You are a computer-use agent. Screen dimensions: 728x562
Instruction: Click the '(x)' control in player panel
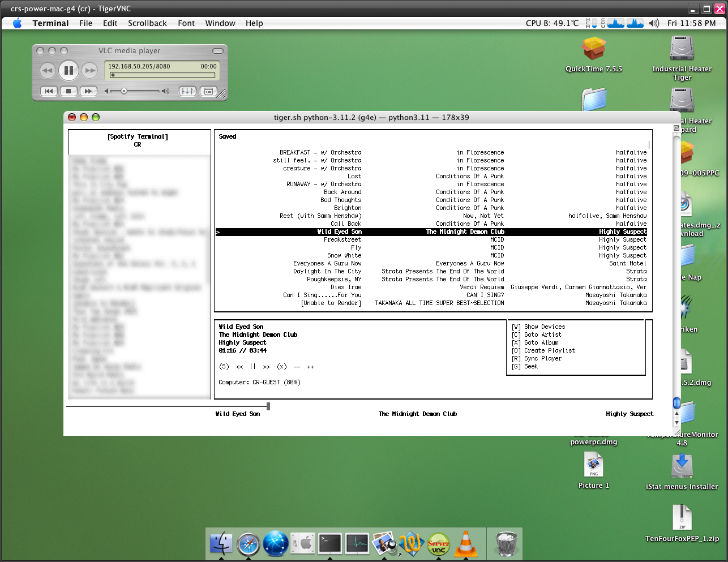(282, 367)
